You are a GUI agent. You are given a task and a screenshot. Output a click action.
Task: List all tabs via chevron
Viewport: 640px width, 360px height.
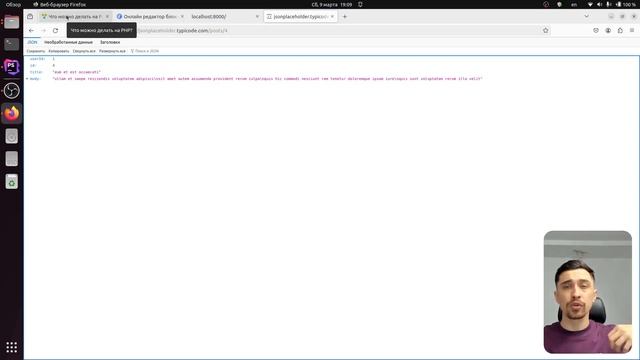[x=587, y=17]
